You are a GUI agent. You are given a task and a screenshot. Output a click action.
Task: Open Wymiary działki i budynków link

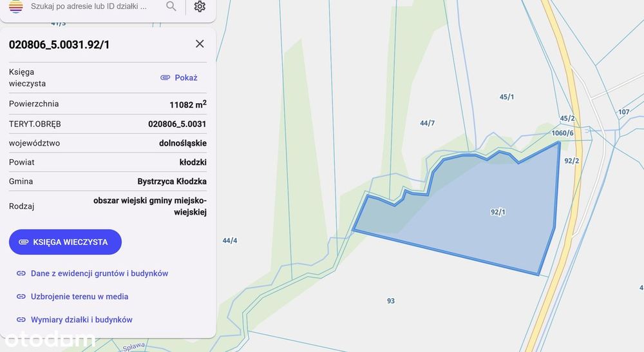pyautogui.click(x=74, y=320)
